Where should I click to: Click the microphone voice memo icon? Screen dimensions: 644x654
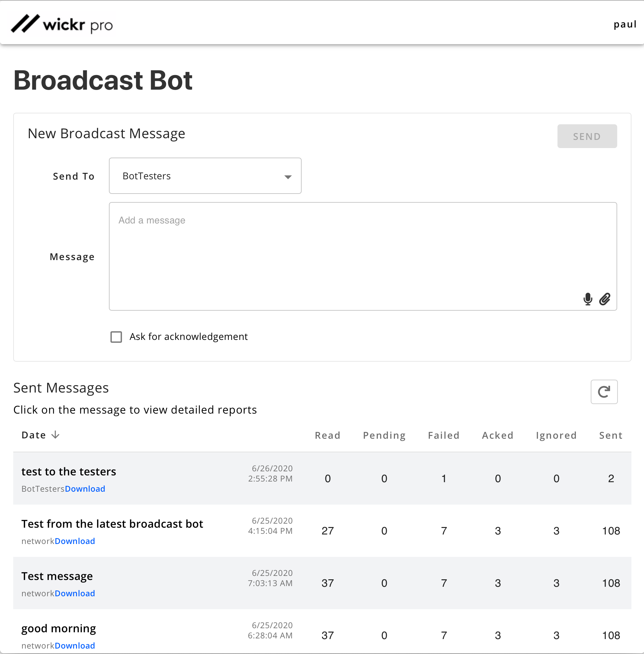click(x=588, y=299)
